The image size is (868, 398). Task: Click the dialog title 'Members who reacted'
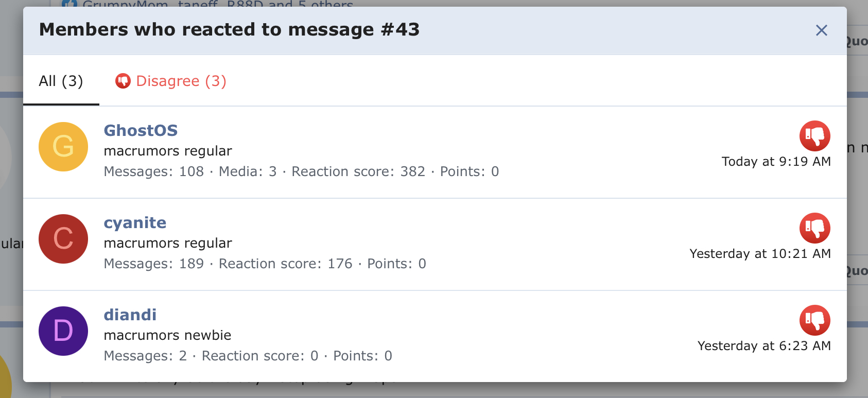coord(229,30)
